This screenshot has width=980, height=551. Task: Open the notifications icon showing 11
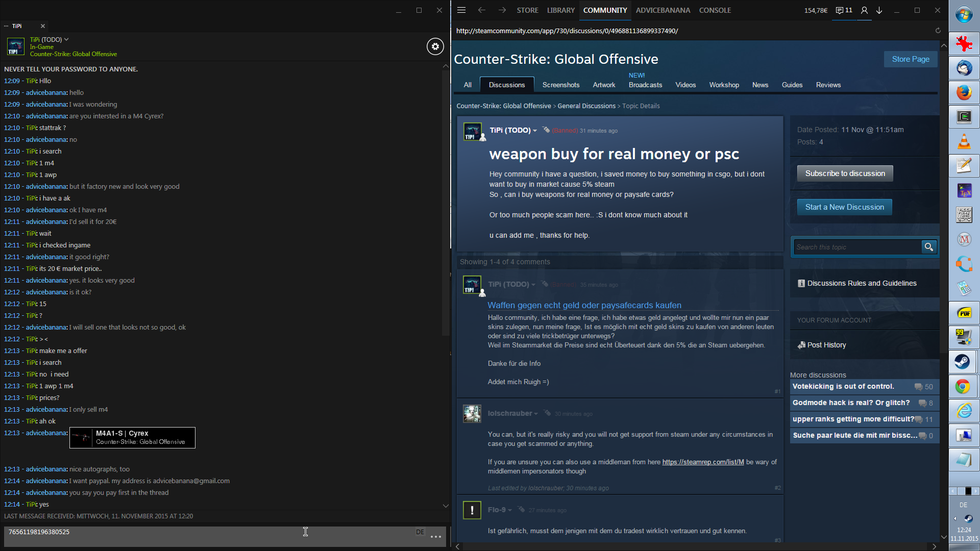844,10
